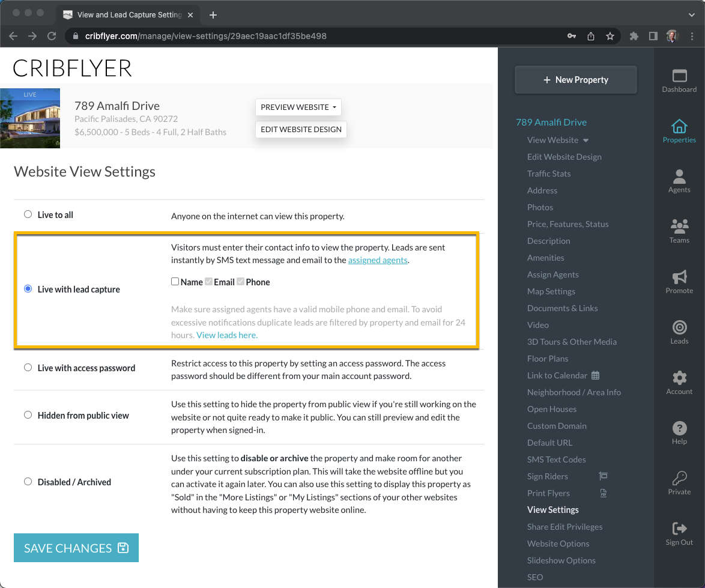Open the Description menu item

[x=548, y=241]
